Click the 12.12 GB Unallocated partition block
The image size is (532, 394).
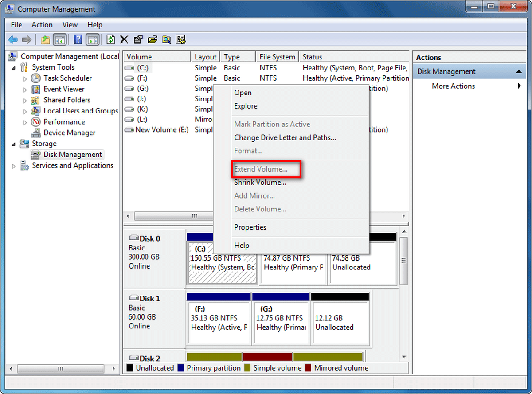[x=340, y=323]
